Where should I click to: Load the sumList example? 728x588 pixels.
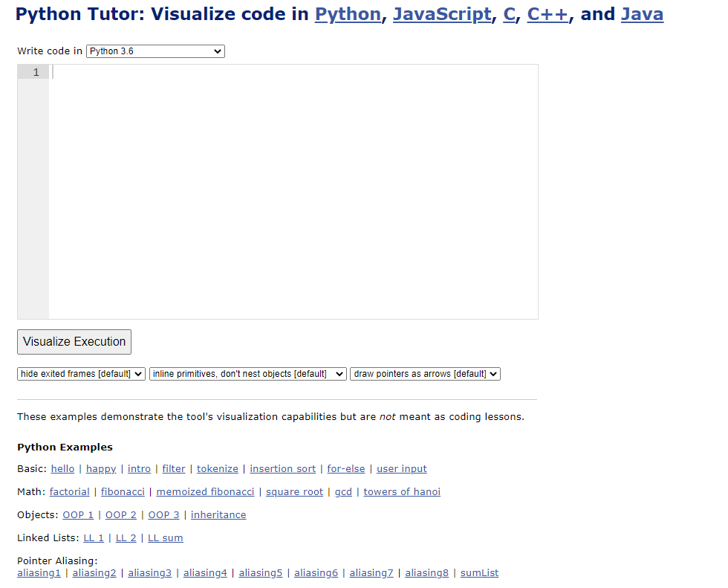point(480,573)
